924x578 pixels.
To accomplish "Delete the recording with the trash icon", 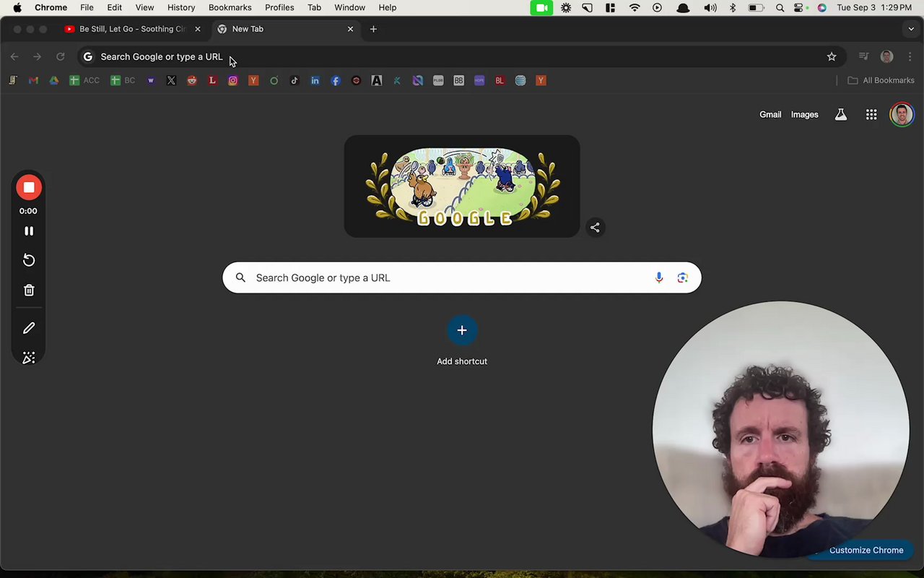I will 29,290.
